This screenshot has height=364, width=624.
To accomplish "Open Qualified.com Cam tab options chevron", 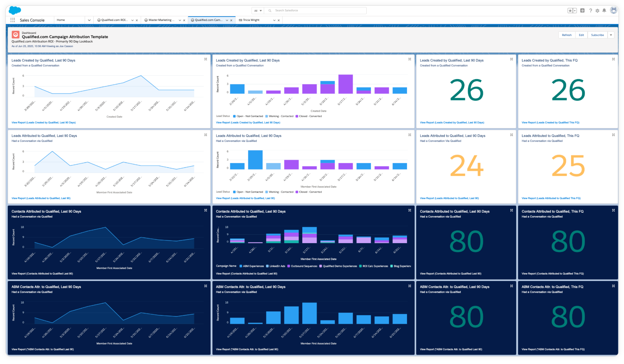I will pos(227,20).
